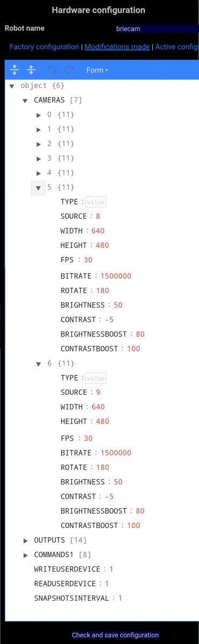Image resolution: width=199 pixels, height=644 pixels.
Task: Open the Form mode dropdown
Action: [x=97, y=70]
